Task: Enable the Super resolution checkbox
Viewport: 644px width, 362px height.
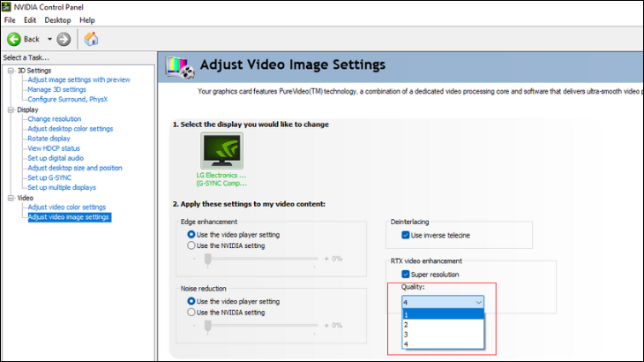Action: (x=407, y=275)
